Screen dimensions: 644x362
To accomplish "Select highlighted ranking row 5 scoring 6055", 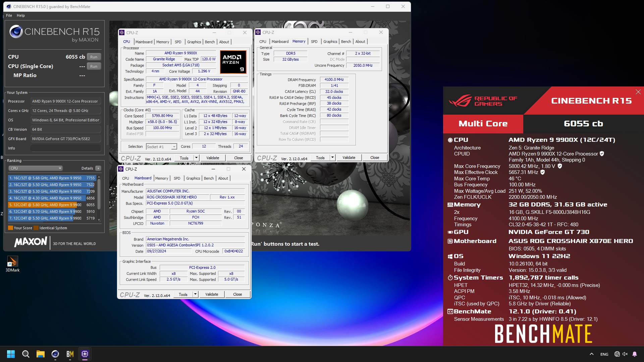I will 52,205.
